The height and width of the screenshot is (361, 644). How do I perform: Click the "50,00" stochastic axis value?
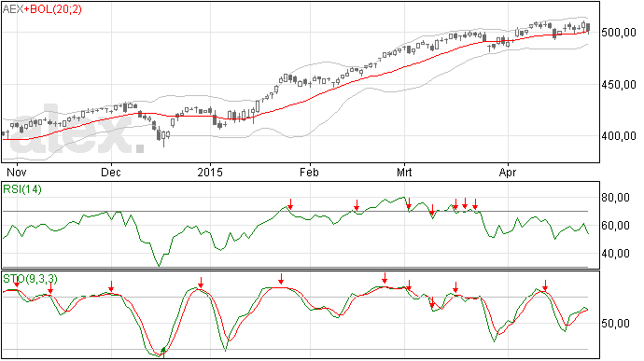[x=616, y=324]
